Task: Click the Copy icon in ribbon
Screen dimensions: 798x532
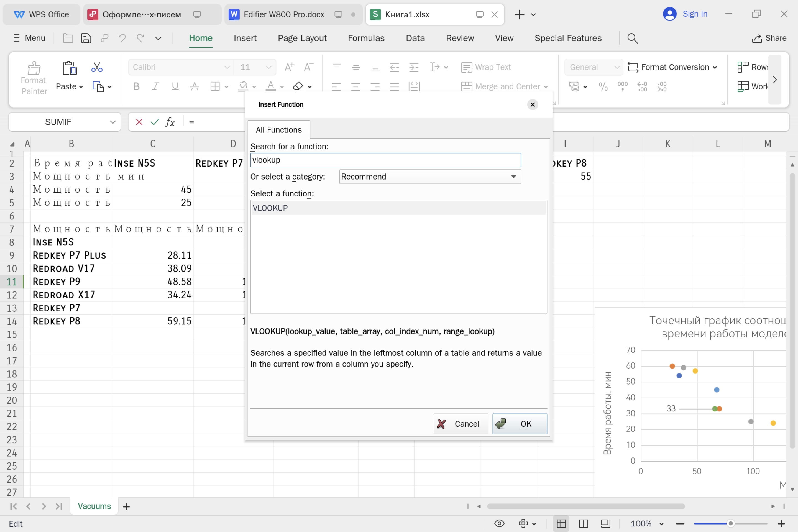Action: (x=98, y=86)
